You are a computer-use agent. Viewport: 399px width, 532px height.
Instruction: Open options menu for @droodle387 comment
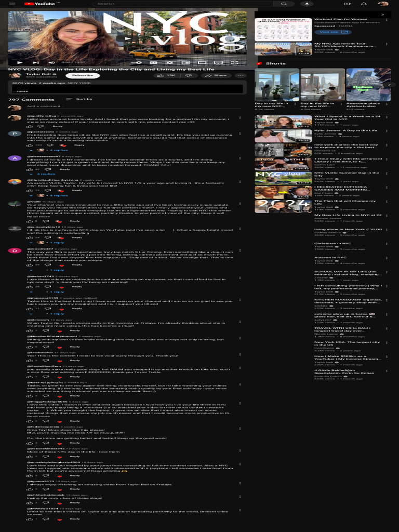240,251
